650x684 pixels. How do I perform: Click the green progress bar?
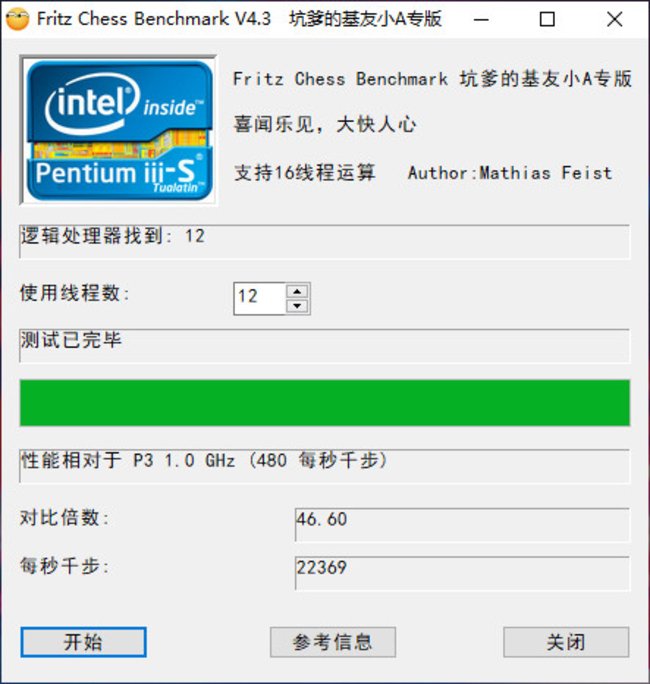pyautogui.click(x=325, y=403)
